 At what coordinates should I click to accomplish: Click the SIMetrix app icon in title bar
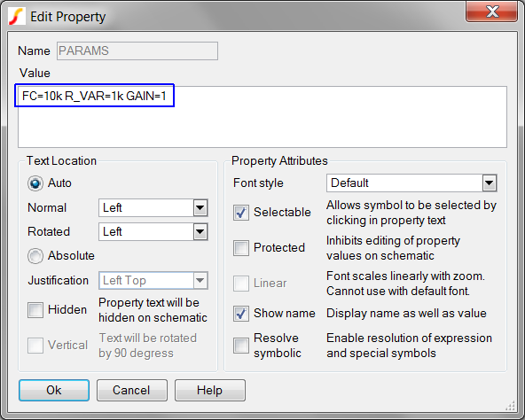pos(16,16)
